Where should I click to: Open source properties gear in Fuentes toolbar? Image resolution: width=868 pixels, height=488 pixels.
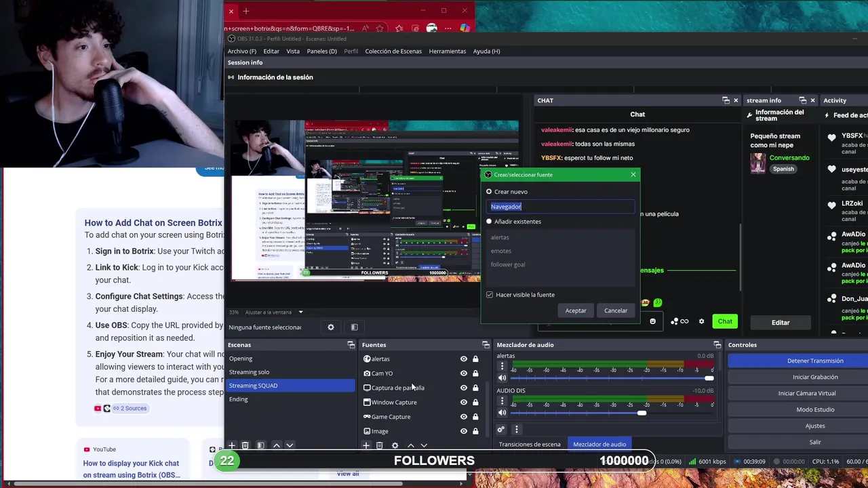point(395,445)
